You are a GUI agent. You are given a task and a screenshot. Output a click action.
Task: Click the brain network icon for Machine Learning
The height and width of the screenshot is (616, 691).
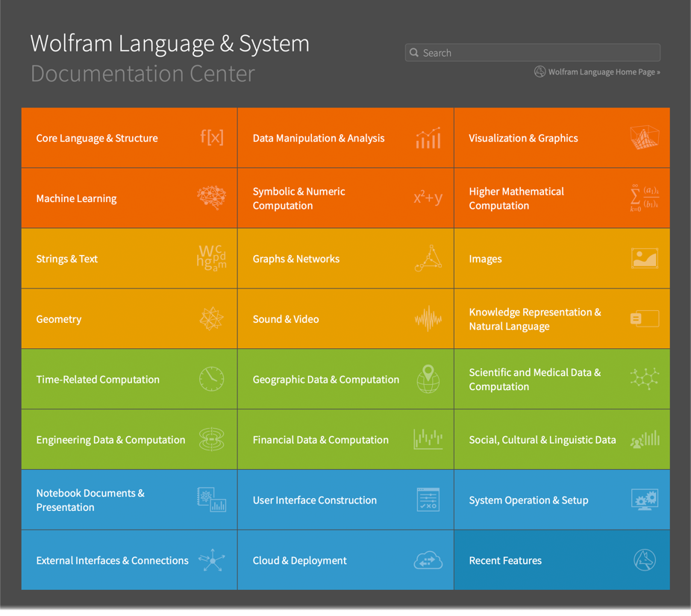pos(211,198)
